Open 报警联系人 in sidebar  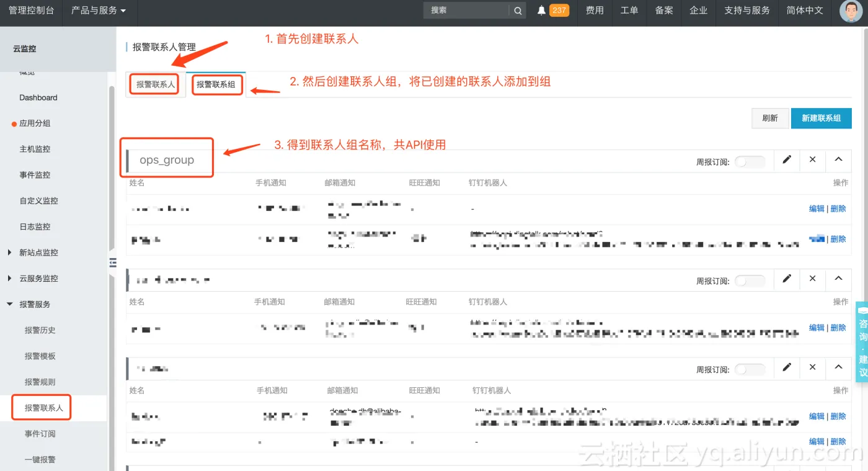pos(44,408)
